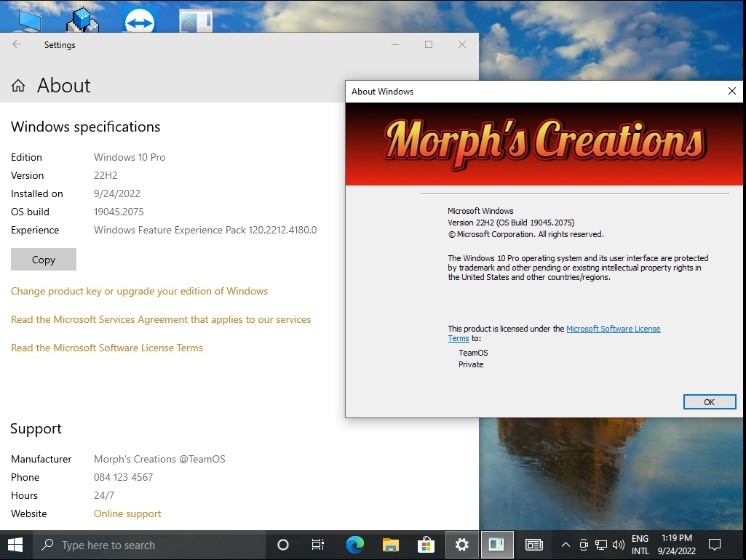Open Microsoft Software License Terms link in dialog

[x=613, y=329]
